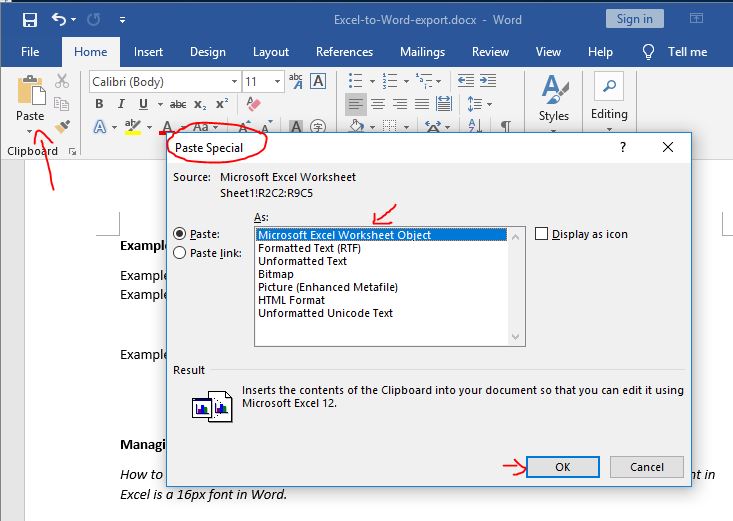The height and width of the screenshot is (521, 733).
Task: Click the Enclose Characters icon
Action: coord(318,126)
